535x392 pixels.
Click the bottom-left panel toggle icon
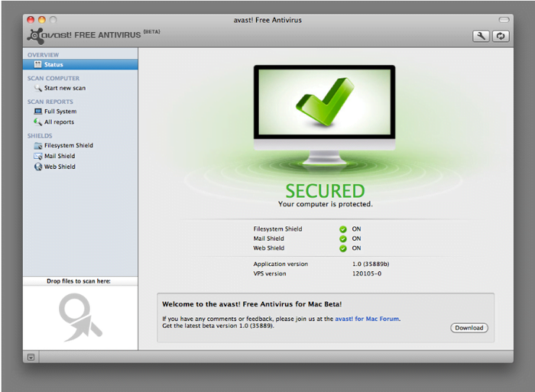click(31, 357)
